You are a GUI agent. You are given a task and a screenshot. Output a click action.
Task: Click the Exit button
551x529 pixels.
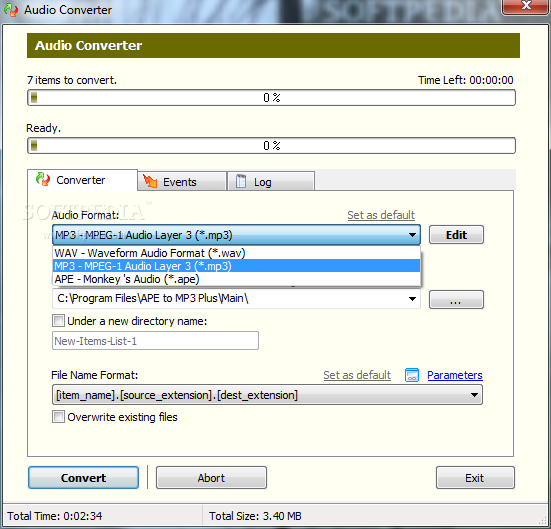pos(475,478)
